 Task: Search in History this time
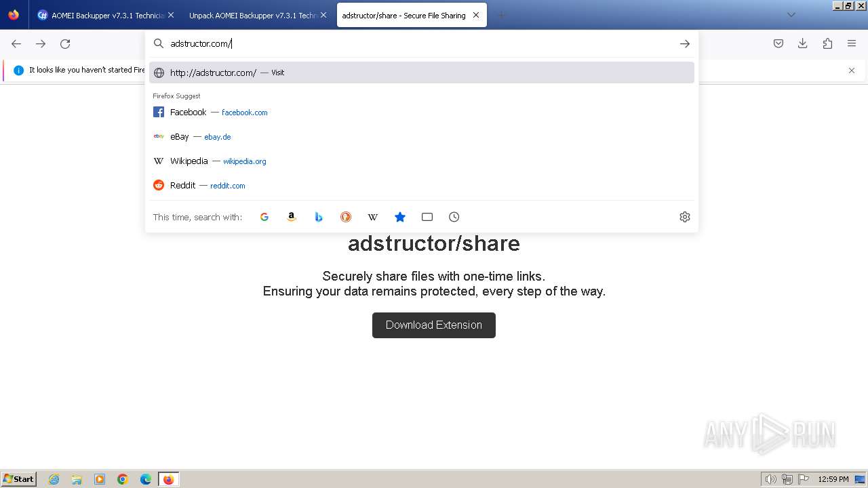(x=454, y=217)
